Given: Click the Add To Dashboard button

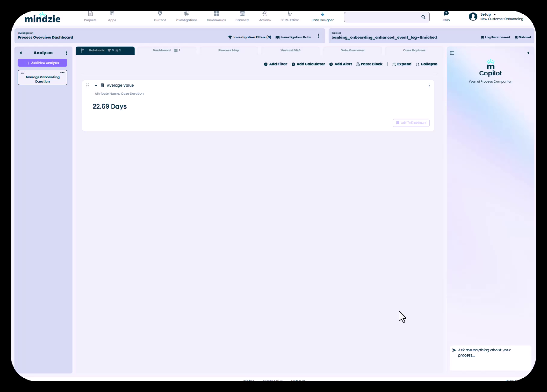Looking at the screenshot, I should click(411, 123).
